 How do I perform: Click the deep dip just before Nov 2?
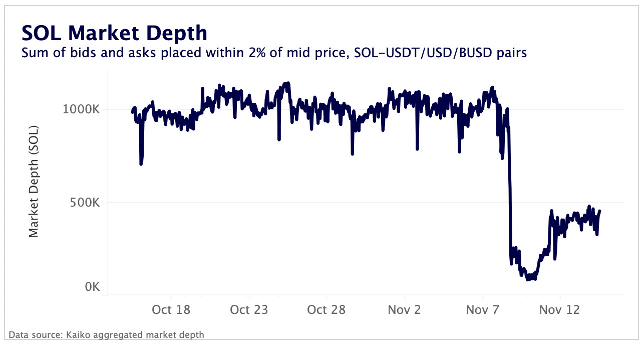pyautogui.click(x=417, y=148)
